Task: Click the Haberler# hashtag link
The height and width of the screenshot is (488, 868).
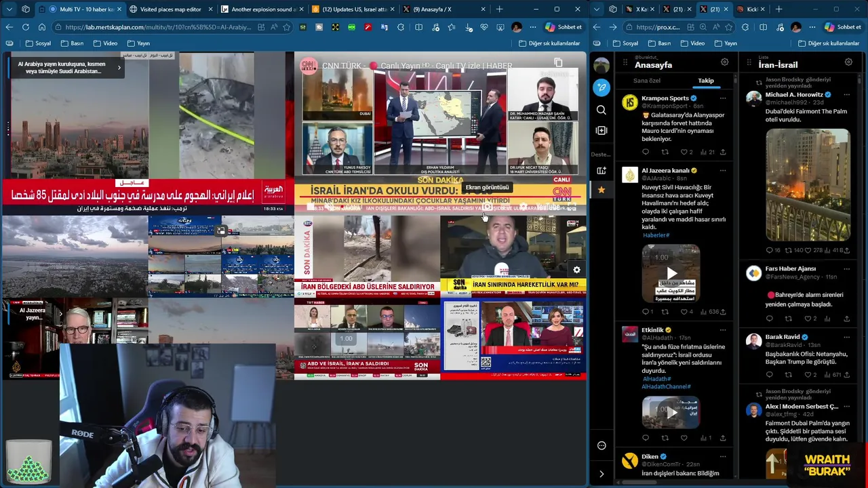Action: pos(656,235)
